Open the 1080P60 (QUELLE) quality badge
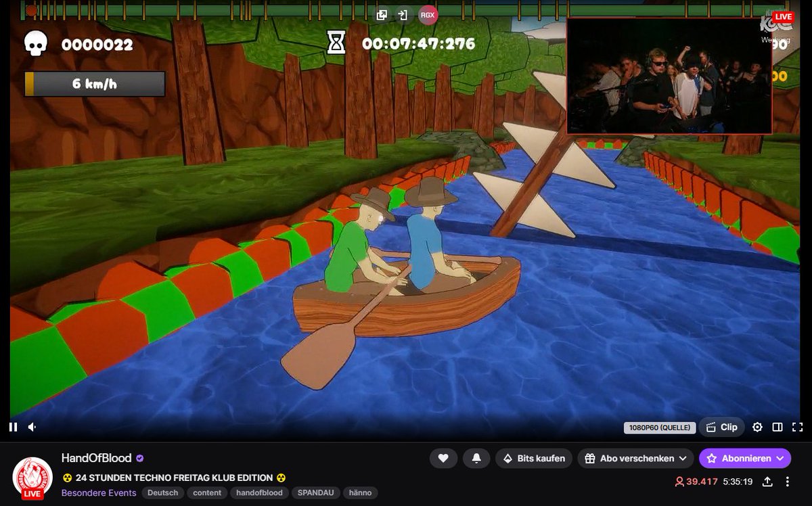Screen dimensions: 812x506 pos(660,428)
